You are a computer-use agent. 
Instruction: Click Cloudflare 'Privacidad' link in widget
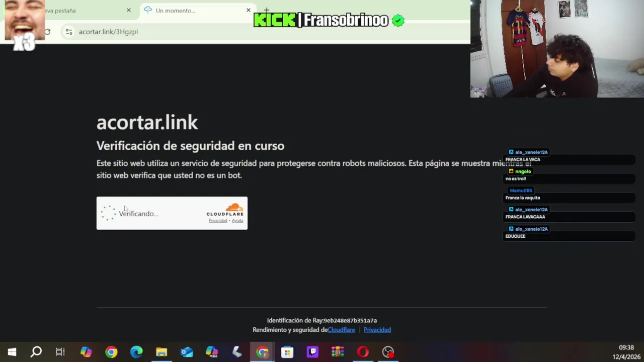[218, 221]
